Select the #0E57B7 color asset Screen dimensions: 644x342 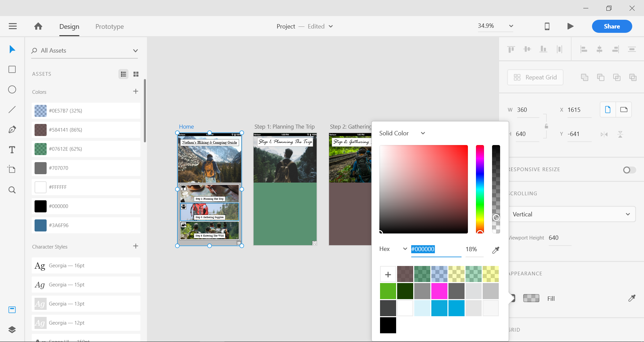click(86, 111)
